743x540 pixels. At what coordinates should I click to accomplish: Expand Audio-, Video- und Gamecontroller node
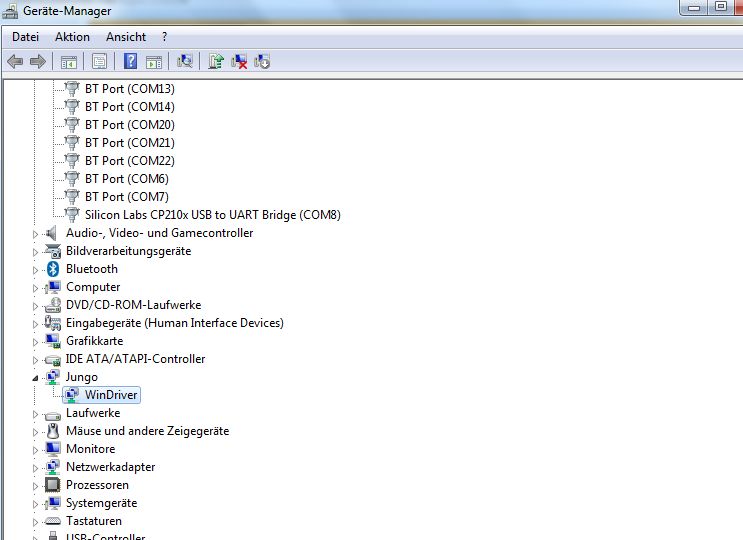coord(35,234)
